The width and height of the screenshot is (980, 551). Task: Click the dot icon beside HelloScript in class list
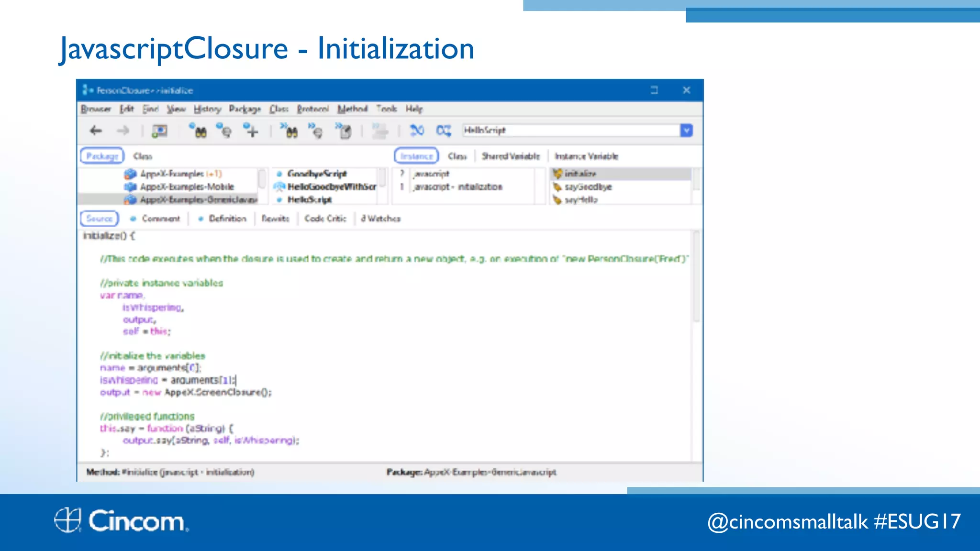point(279,199)
